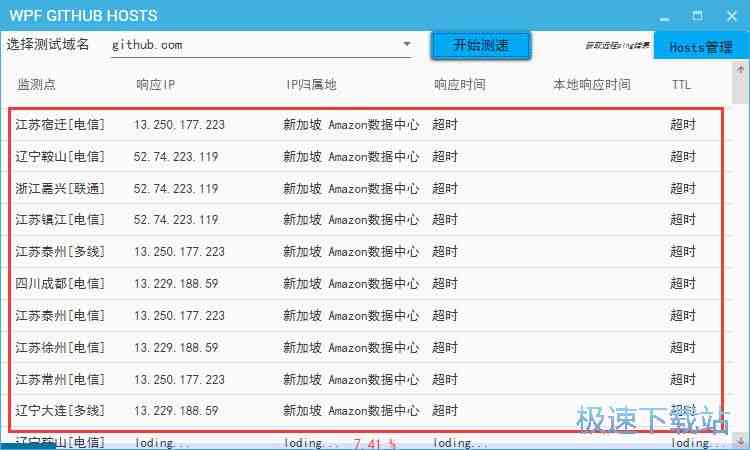Click response time 超时 in 江苏宿迁[电信] row
This screenshot has width=750, height=450.
(445, 125)
